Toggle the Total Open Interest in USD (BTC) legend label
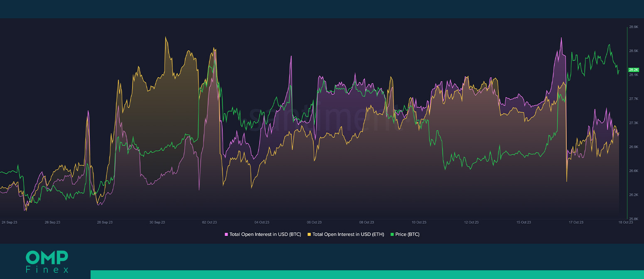Viewport: 644px width, 279px height. (265, 235)
